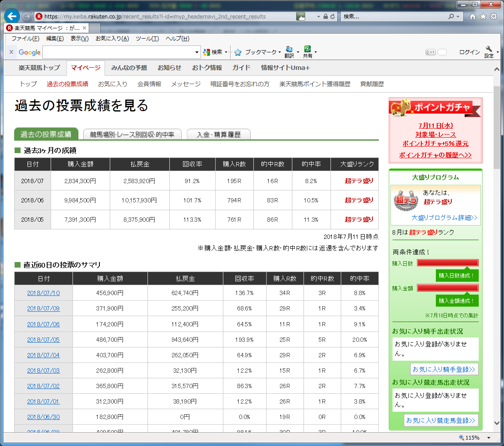Image resolution: width=504 pixels, height=446 pixels.
Task: Click the ポイントガチャ banner image
Action: [435, 108]
